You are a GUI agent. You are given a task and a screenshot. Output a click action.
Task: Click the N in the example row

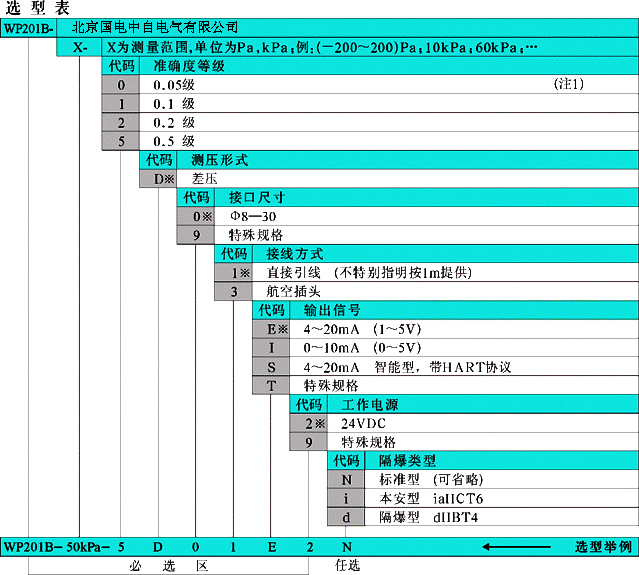[346, 547]
